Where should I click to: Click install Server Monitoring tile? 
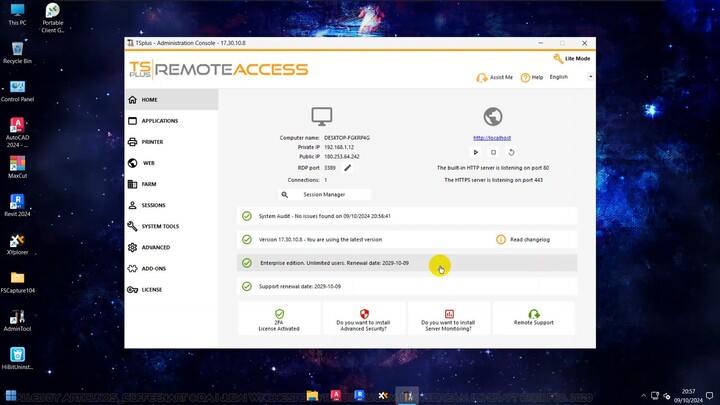coord(449,320)
